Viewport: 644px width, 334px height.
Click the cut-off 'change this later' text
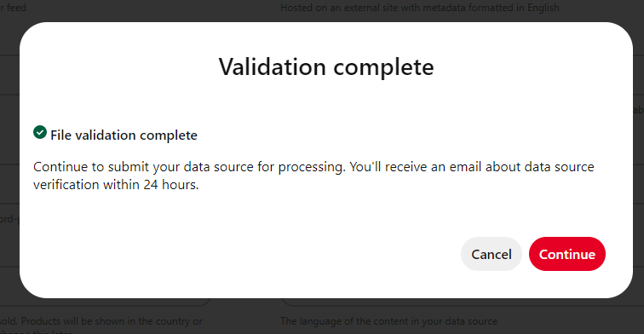[36, 331]
